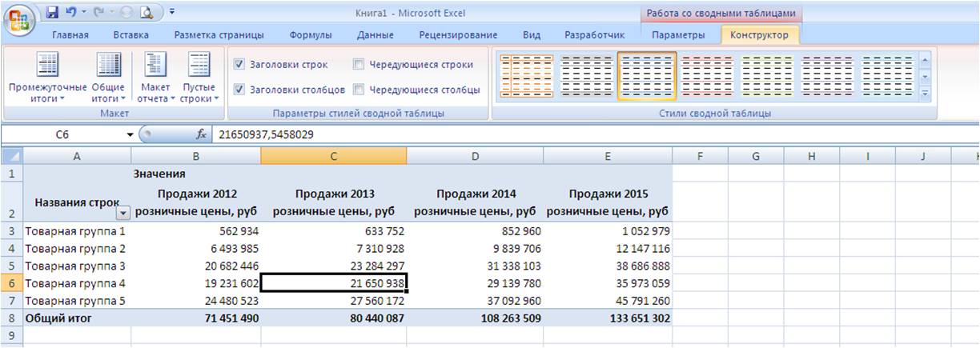This screenshot has width=980, height=348.
Task: Undo the last action
Action: click(x=71, y=13)
